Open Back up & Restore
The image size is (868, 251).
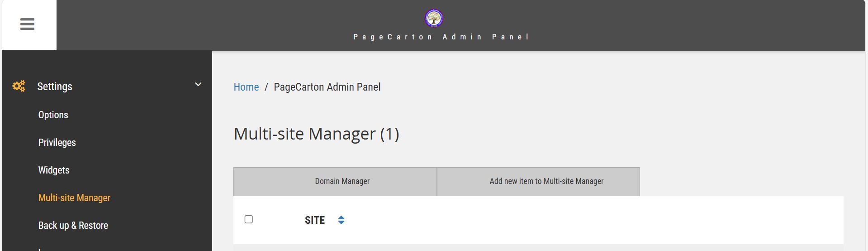pos(73,226)
